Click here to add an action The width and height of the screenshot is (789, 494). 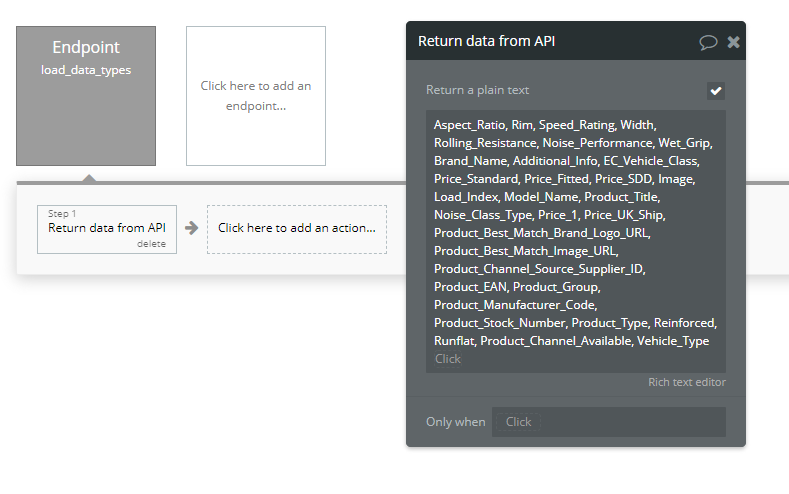[x=297, y=229]
